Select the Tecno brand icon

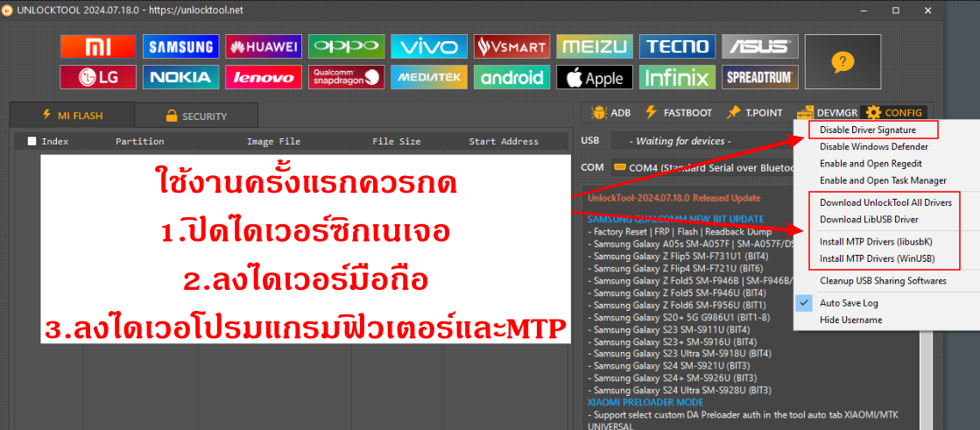tap(678, 46)
